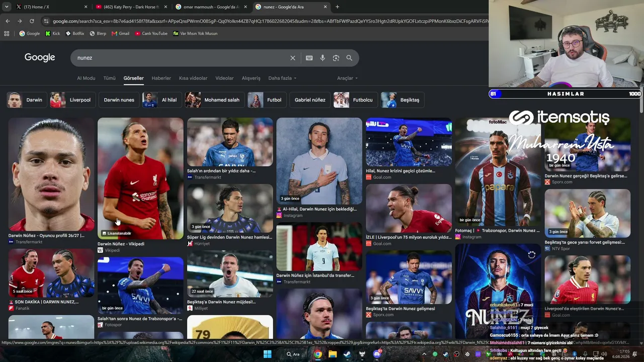Submit search with the magnifier icon
Viewport: 644px width, 362px height.
tap(349, 58)
